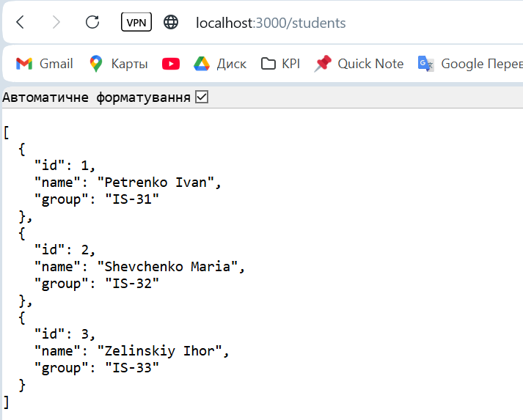Click the "IS-32" group value

click(132, 284)
